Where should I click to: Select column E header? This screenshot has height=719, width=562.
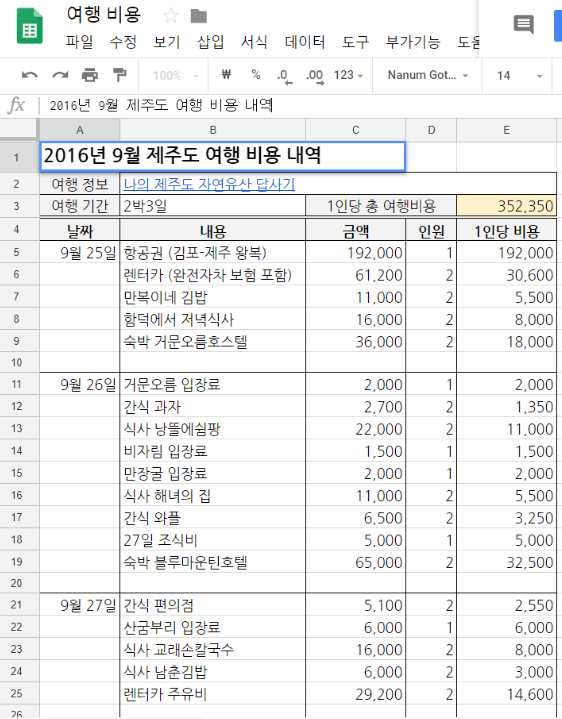coord(507,130)
